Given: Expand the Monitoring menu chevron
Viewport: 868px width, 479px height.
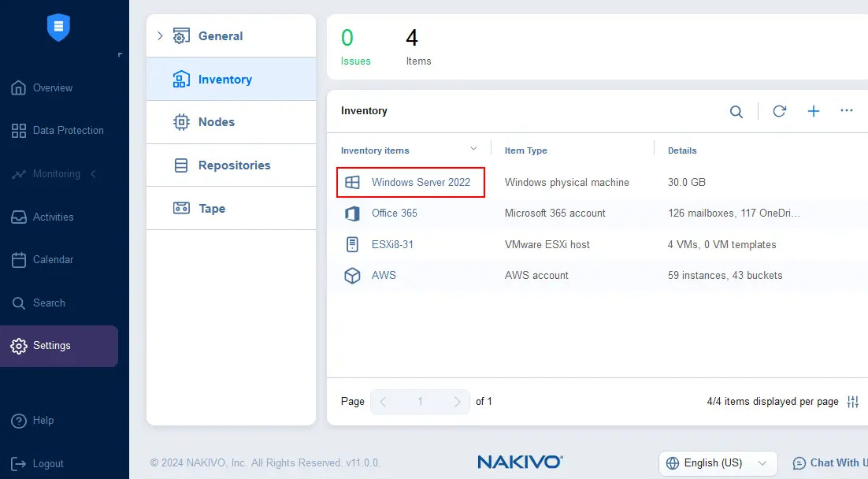Looking at the screenshot, I should point(94,174).
